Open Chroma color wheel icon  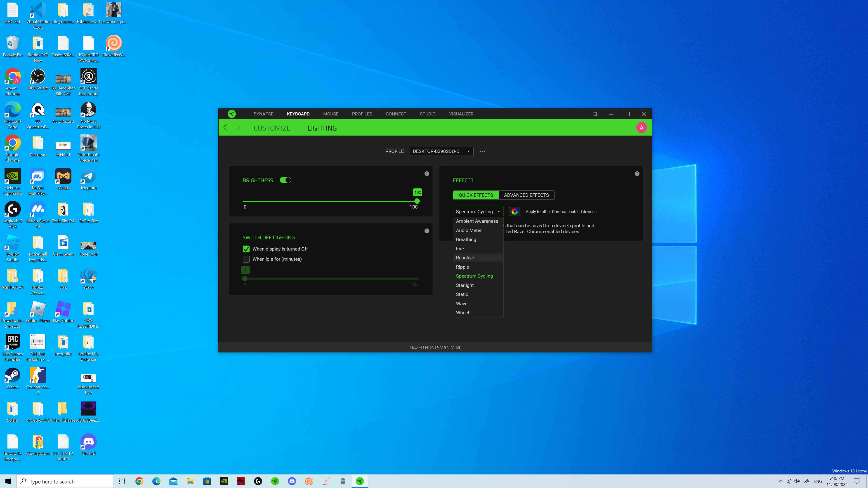point(514,211)
